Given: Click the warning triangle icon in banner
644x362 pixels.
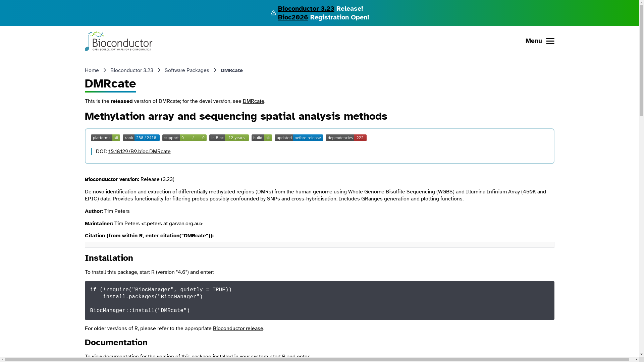Looking at the screenshot, I should pyautogui.click(x=273, y=13).
